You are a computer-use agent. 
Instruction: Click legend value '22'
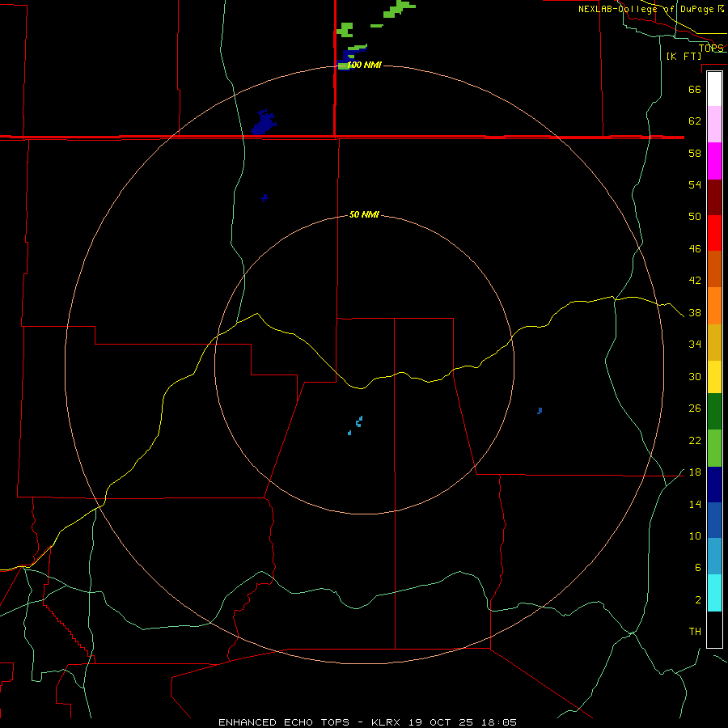pyautogui.click(x=695, y=440)
